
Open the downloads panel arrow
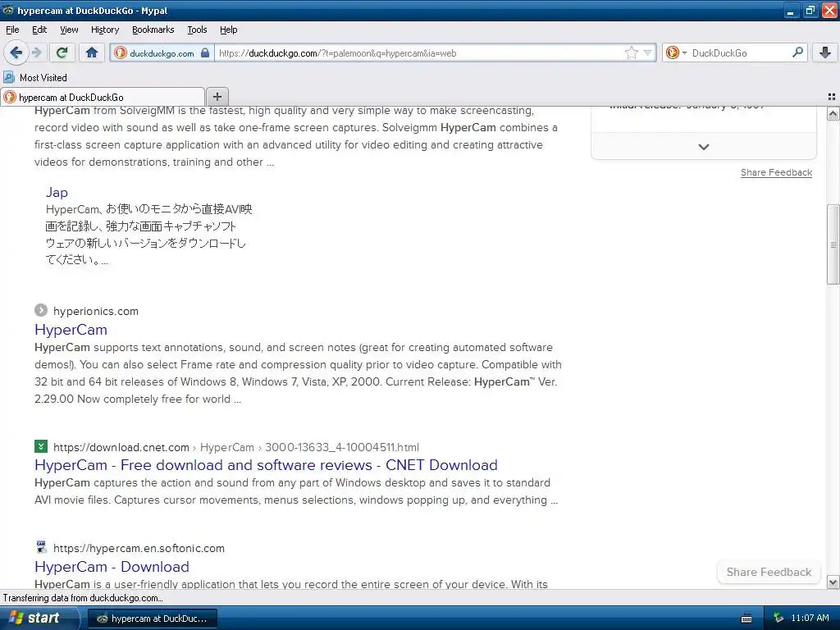pos(825,52)
